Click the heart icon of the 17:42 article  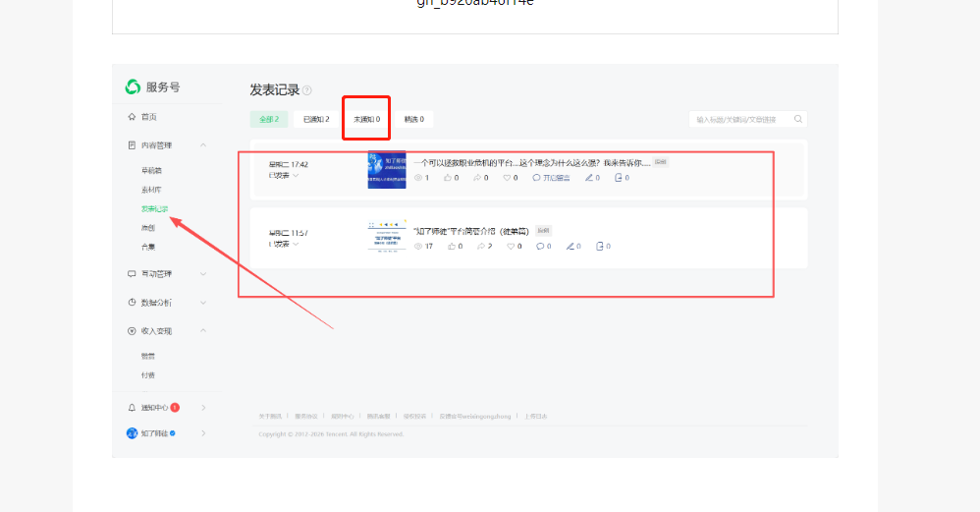click(507, 178)
